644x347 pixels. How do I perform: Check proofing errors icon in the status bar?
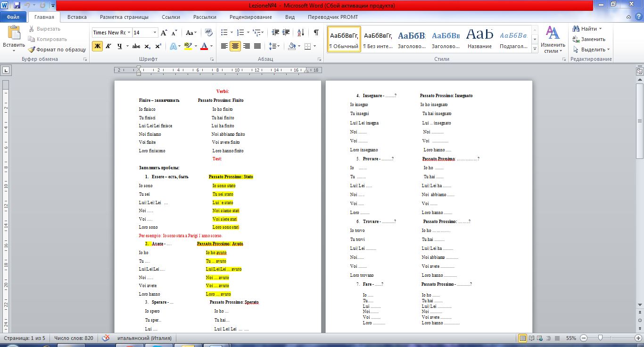pyautogui.click(x=107, y=338)
